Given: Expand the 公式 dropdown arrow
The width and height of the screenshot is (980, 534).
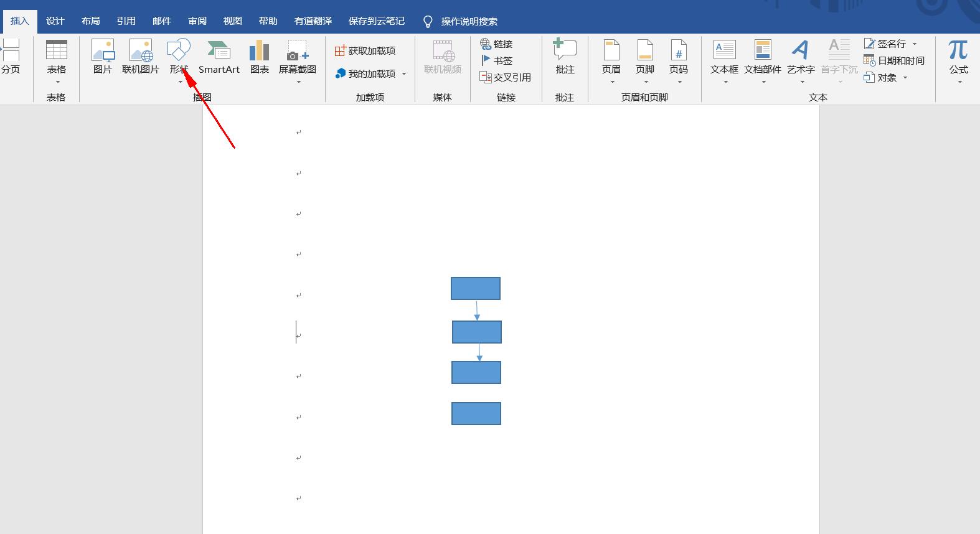Looking at the screenshot, I should 959,82.
